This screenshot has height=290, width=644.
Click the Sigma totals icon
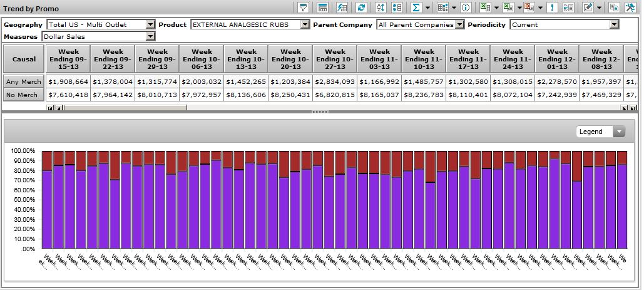tap(416, 8)
